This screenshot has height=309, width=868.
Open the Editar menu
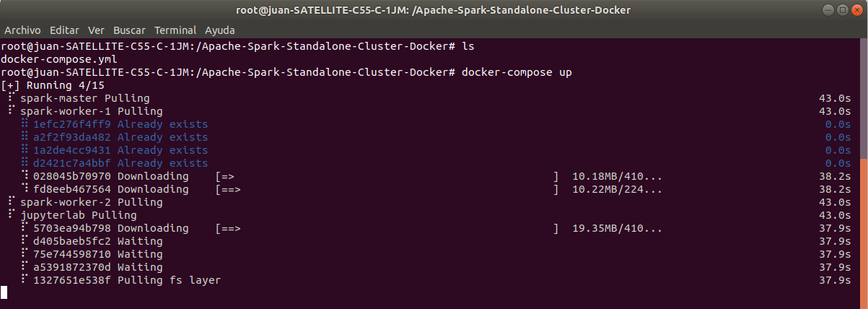64,30
